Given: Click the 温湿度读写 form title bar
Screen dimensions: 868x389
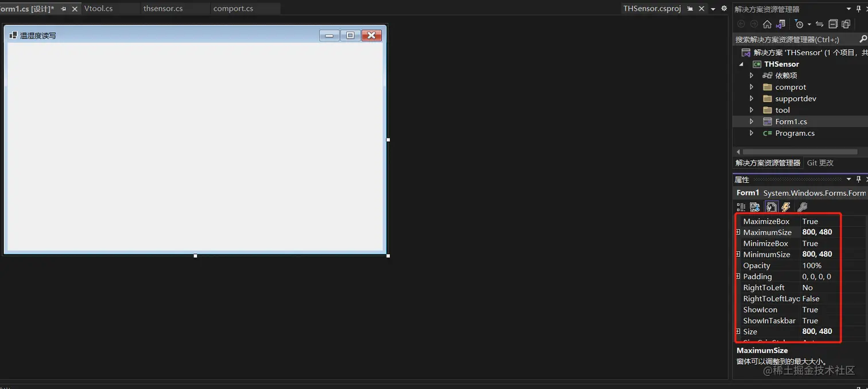Looking at the screenshot, I should pyautogui.click(x=195, y=35).
